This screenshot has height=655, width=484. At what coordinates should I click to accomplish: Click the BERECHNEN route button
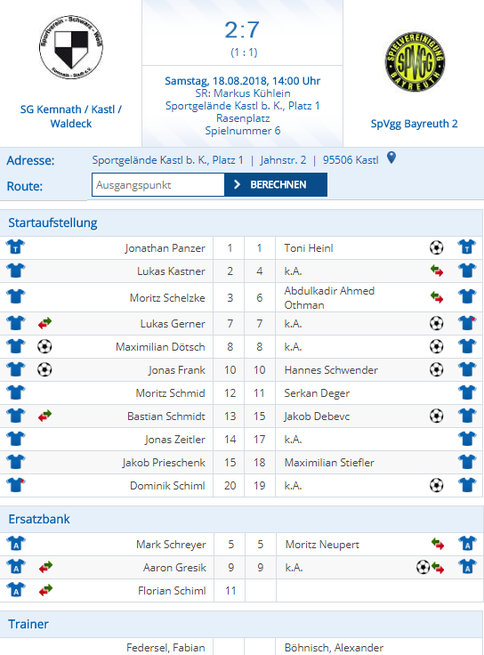(276, 185)
